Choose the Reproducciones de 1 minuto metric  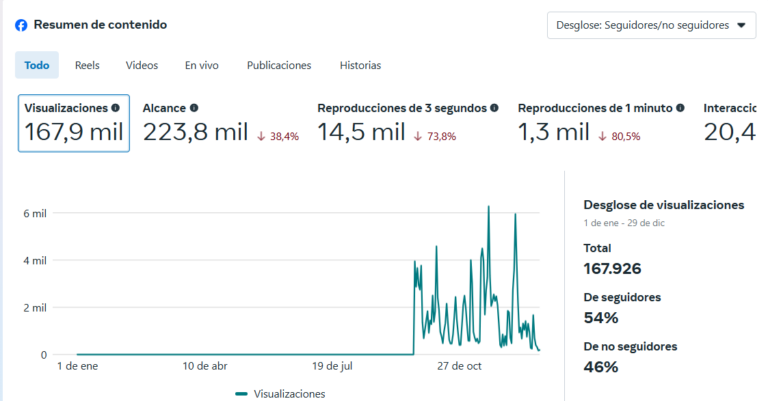[600, 124]
